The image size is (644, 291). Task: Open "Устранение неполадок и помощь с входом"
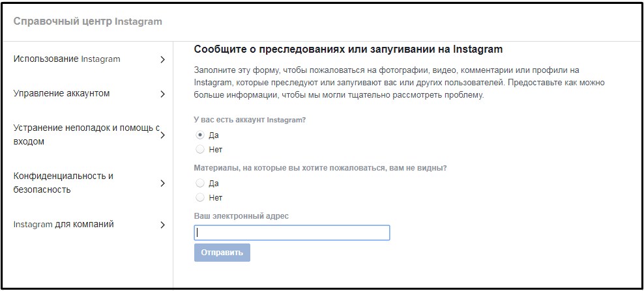85,134
